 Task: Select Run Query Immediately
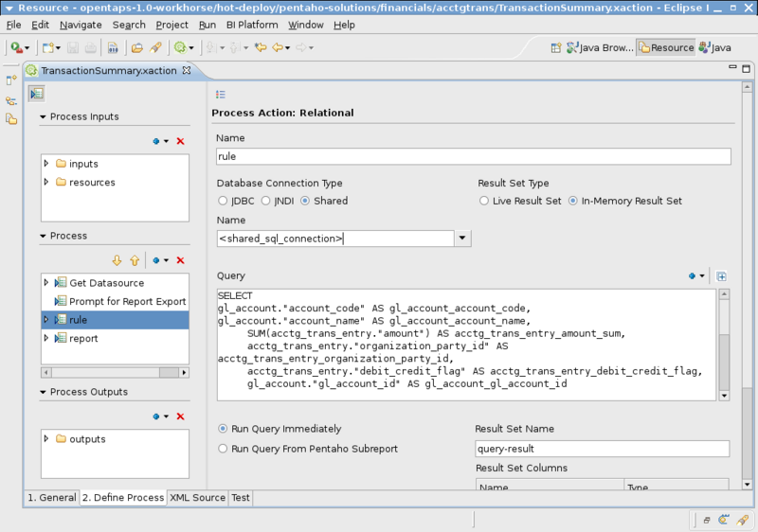click(223, 429)
